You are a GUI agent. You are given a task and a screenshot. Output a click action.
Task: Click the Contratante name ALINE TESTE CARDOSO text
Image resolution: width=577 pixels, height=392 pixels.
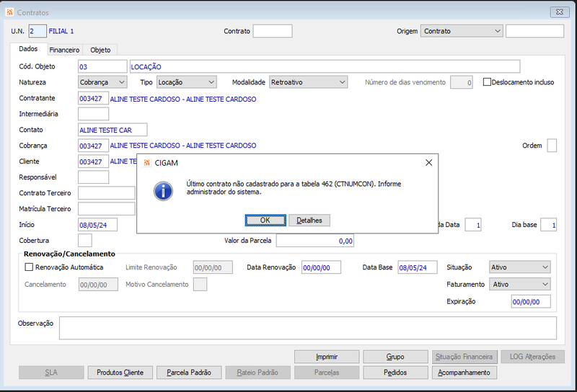pos(183,99)
